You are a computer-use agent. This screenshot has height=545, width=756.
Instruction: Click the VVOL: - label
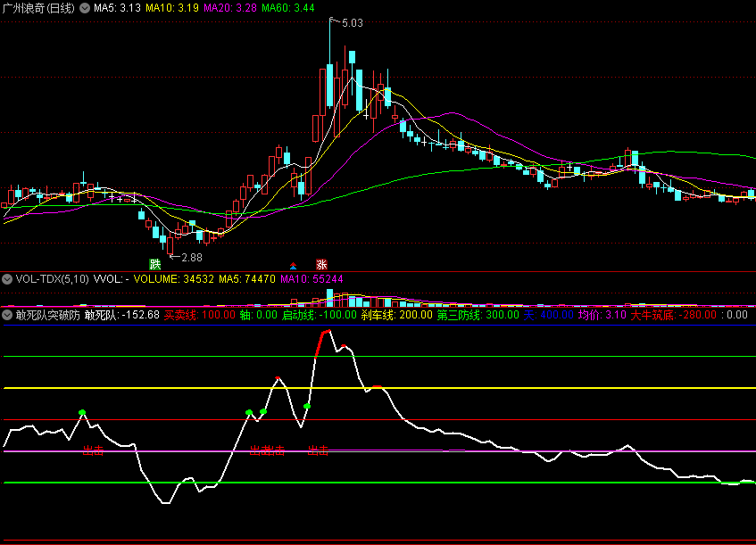[111, 279]
